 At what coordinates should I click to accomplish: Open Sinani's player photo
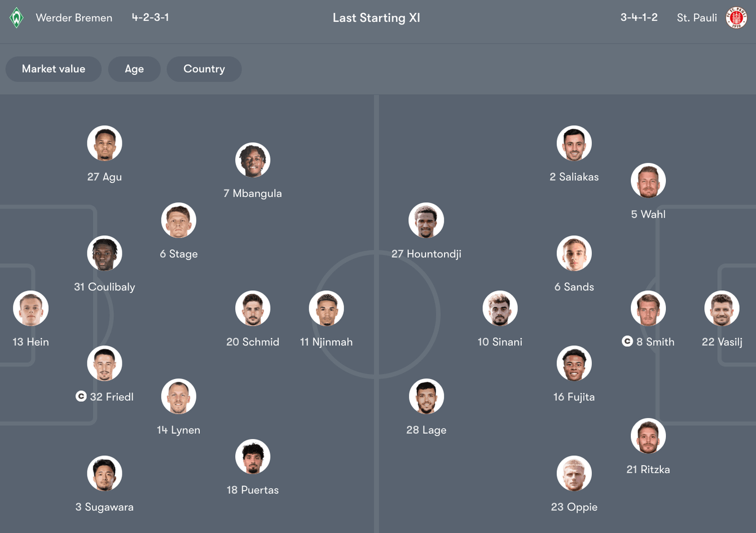pos(500,308)
